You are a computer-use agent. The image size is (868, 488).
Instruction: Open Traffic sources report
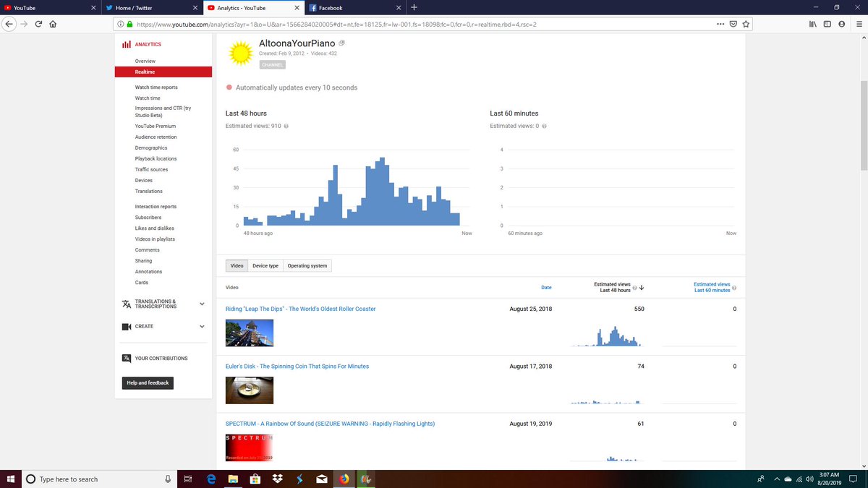[x=151, y=169]
